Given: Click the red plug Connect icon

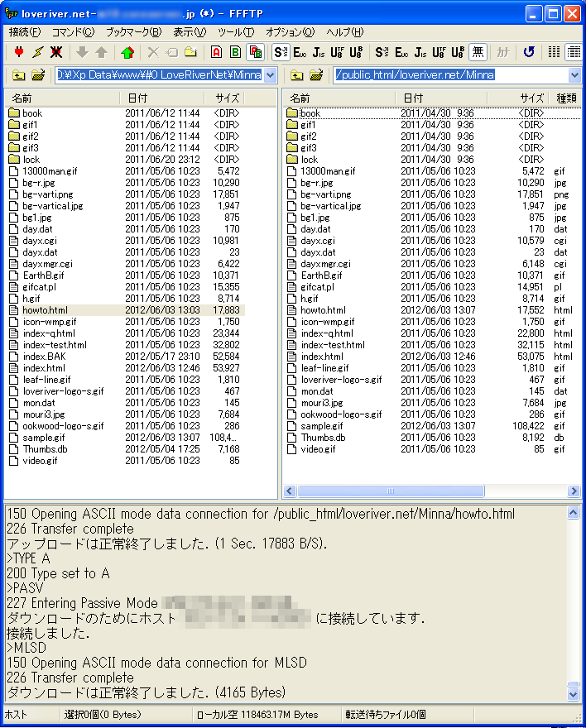Looking at the screenshot, I should (x=18, y=52).
